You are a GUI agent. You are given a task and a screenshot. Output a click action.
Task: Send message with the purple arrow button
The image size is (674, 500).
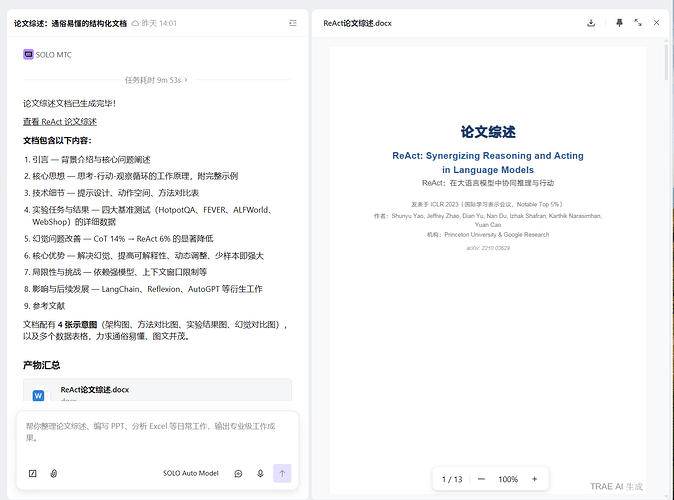click(282, 473)
